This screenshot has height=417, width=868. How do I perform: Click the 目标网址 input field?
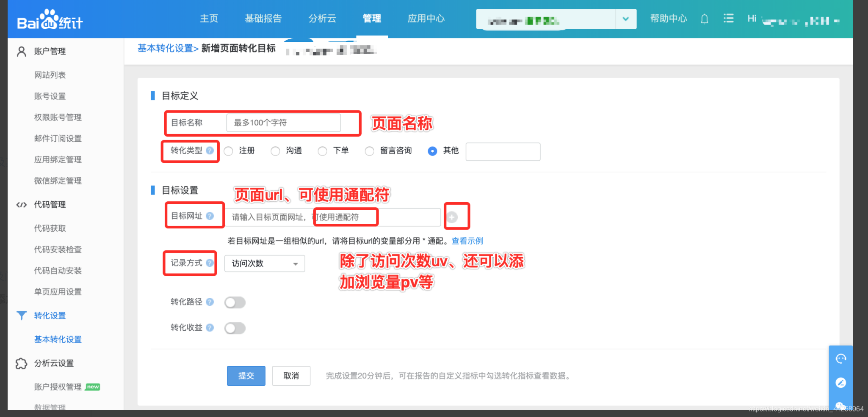pos(333,217)
